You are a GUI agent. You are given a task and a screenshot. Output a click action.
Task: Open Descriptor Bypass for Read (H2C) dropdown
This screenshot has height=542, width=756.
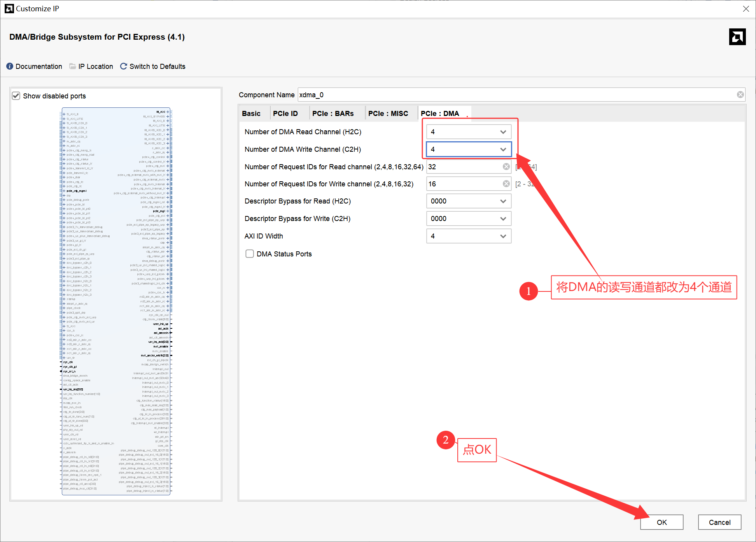(469, 201)
